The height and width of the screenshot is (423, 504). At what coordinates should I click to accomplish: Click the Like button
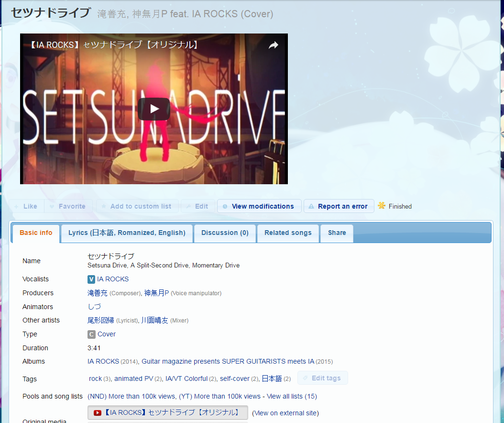(26, 206)
